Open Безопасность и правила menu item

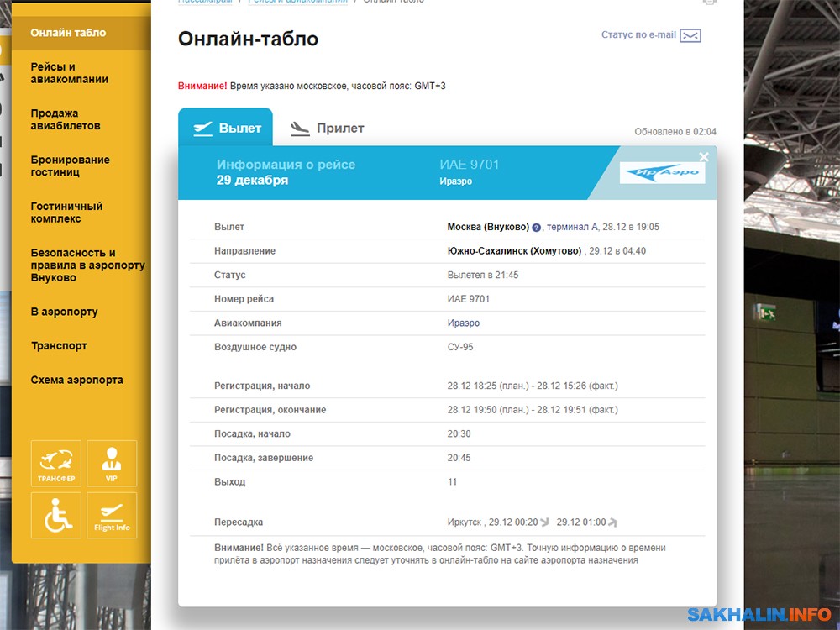87,265
